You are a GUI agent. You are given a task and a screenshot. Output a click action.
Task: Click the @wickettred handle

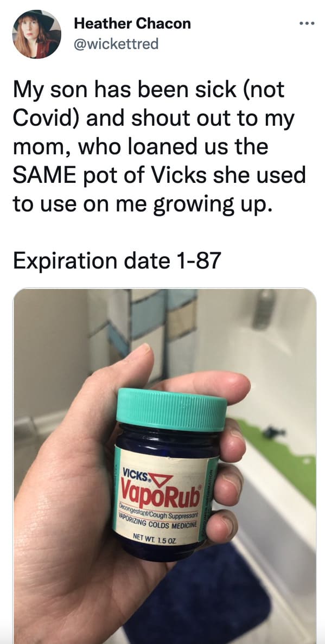tap(116, 43)
